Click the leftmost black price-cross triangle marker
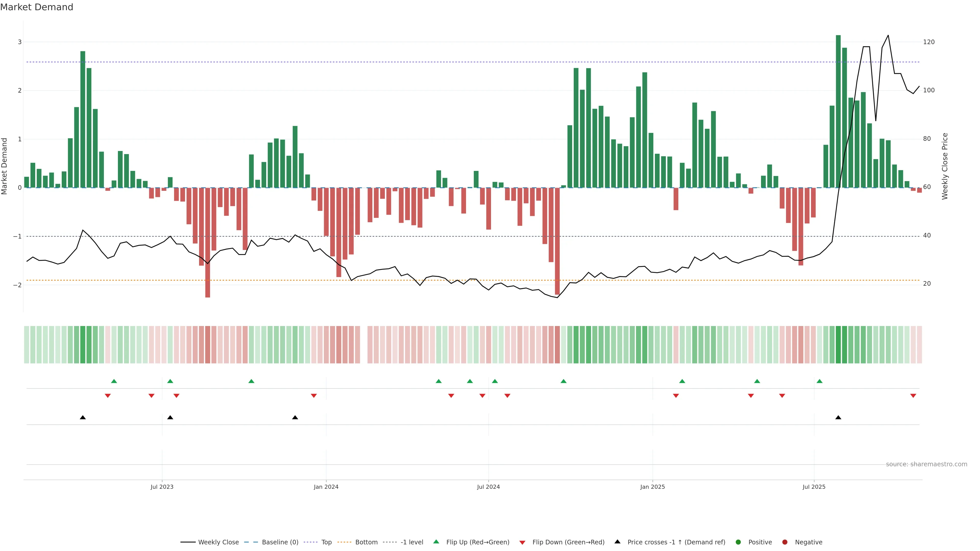Screen dimensions: 980x551 tap(82, 418)
